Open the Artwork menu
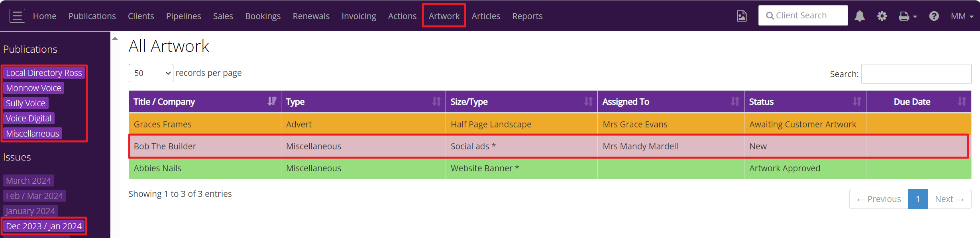The image size is (980, 238). [x=444, y=16]
